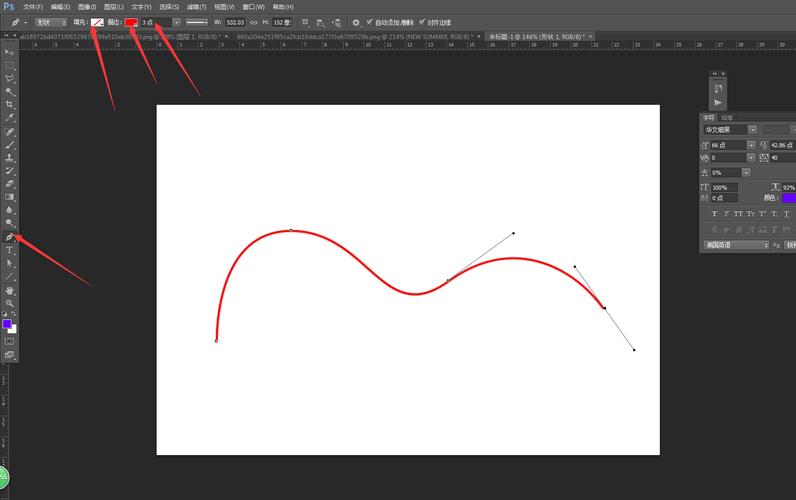Screen dimensions: 796x500
Task: Click the vertical scale 100% field
Action: click(724, 187)
